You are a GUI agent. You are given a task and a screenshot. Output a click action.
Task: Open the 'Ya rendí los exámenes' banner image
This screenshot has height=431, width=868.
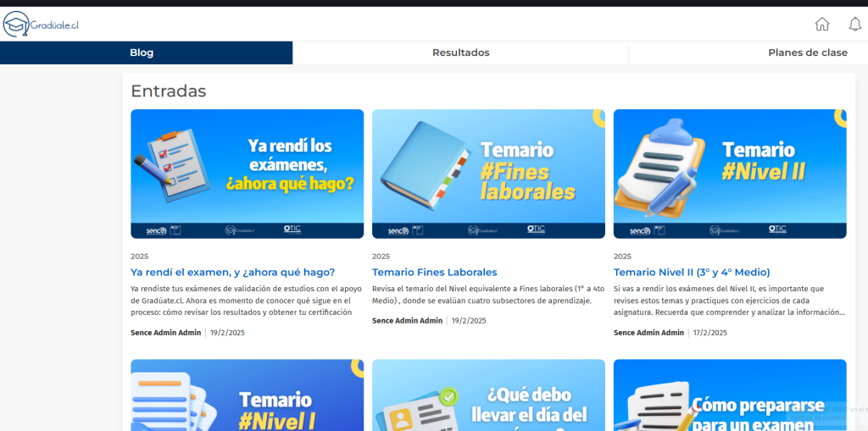click(x=247, y=174)
